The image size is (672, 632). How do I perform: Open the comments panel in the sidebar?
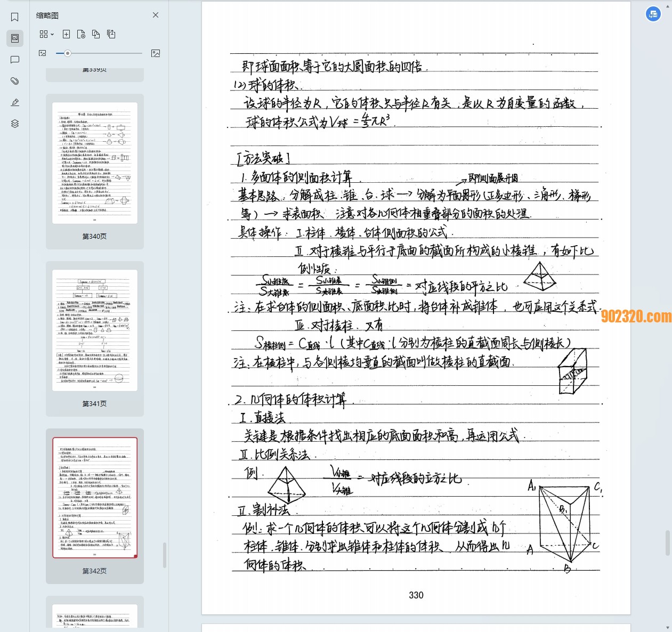click(x=15, y=60)
